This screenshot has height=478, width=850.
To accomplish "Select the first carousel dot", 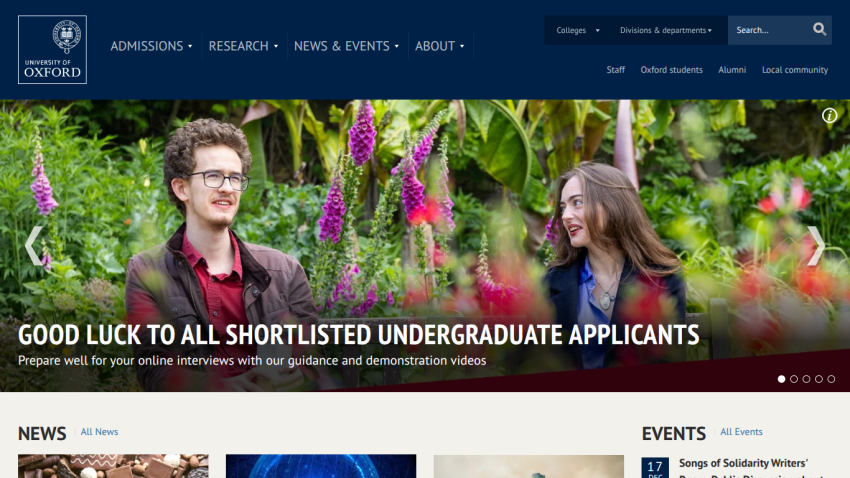I will click(781, 379).
